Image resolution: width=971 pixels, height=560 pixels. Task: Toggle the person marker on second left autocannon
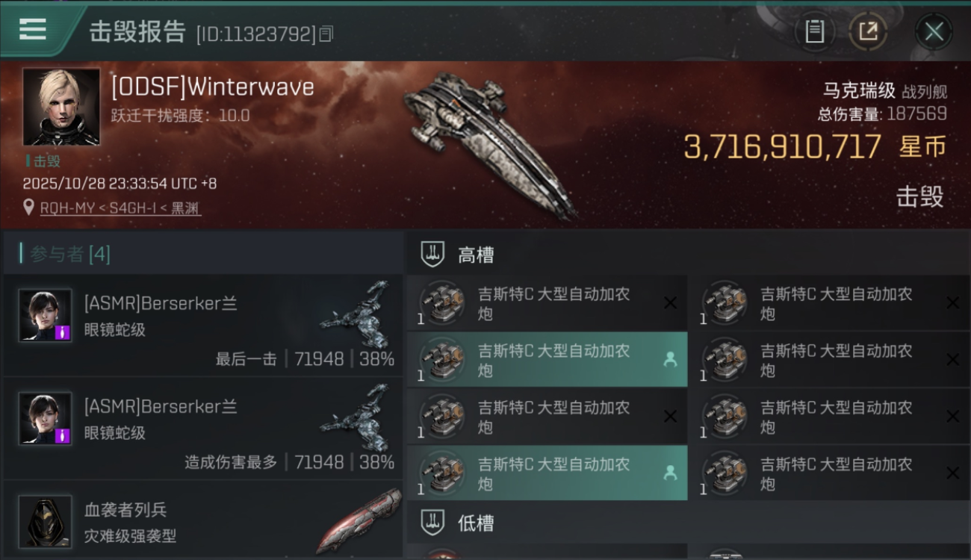click(x=670, y=359)
